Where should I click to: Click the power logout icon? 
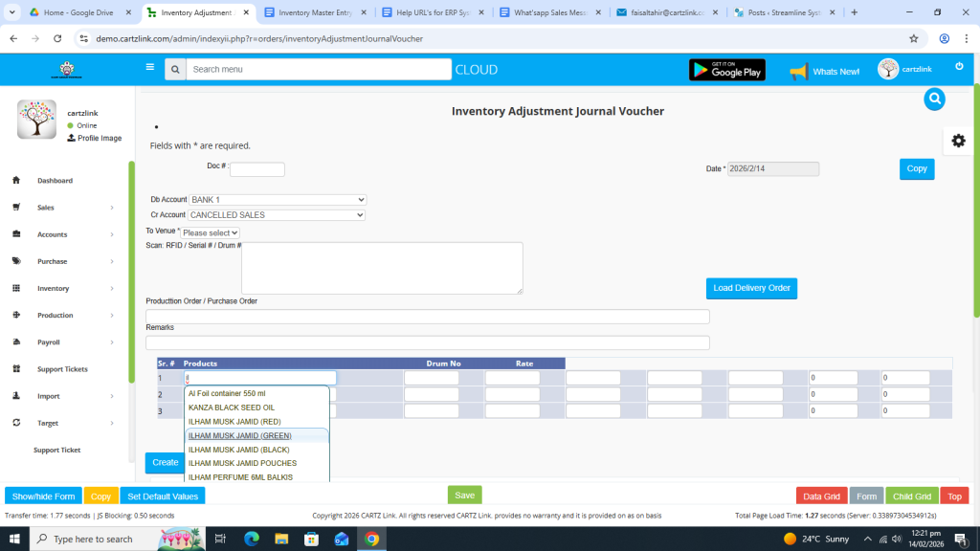959,66
